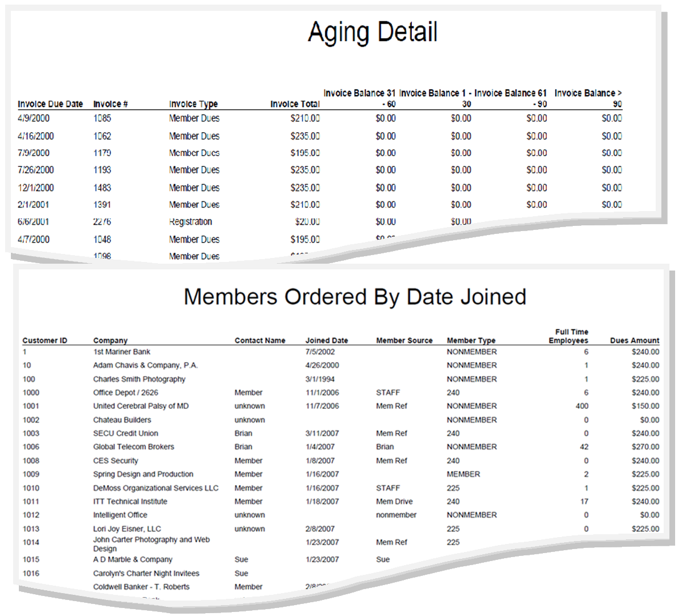The height and width of the screenshot is (616, 686).
Task: Select the due date 4/9/2000
Action: pos(34,118)
